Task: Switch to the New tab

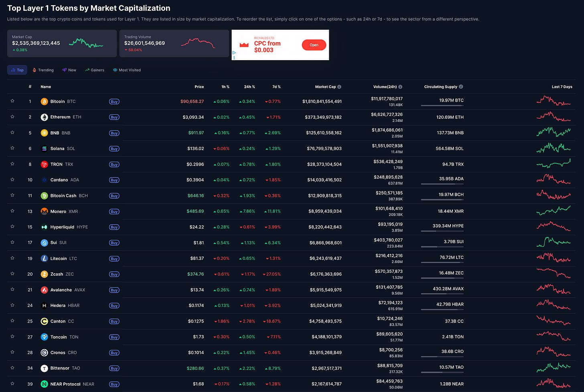Action: [x=69, y=70]
